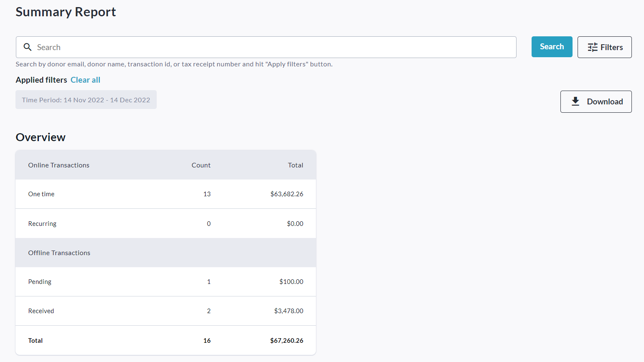Click the Count column header

201,165
